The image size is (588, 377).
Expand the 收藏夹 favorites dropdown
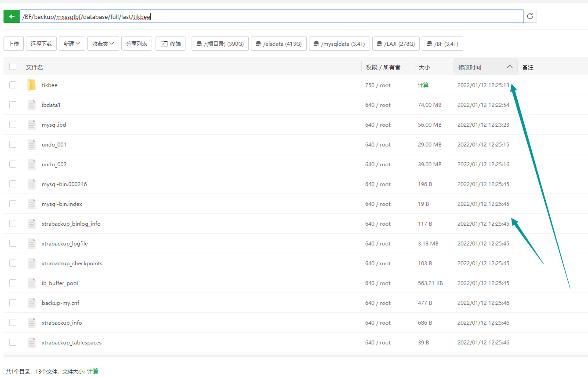coord(103,44)
